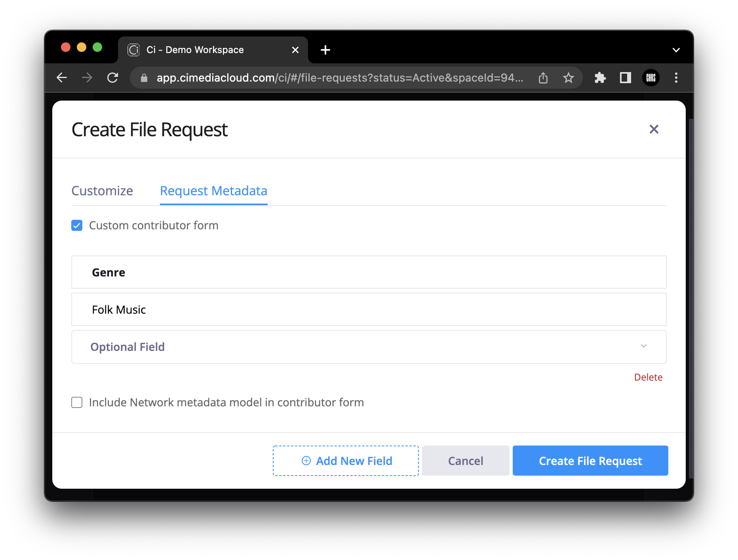Click the red macOS close window button
The width and height of the screenshot is (738, 560).
(66, 48)
